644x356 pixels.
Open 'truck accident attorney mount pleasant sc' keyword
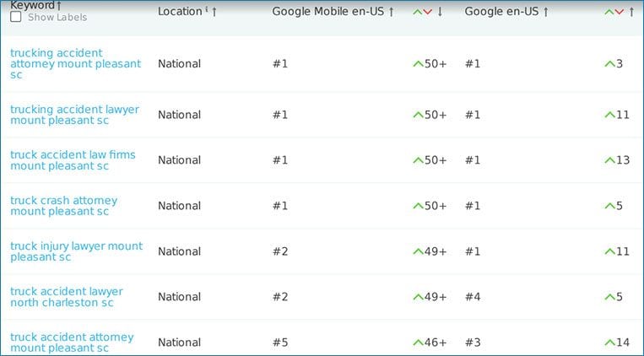72,343
